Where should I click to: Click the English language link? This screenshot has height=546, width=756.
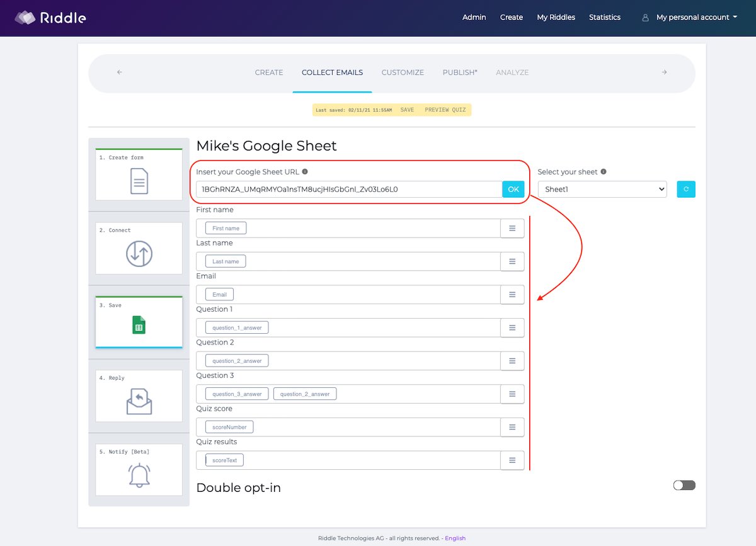(455, 538)
